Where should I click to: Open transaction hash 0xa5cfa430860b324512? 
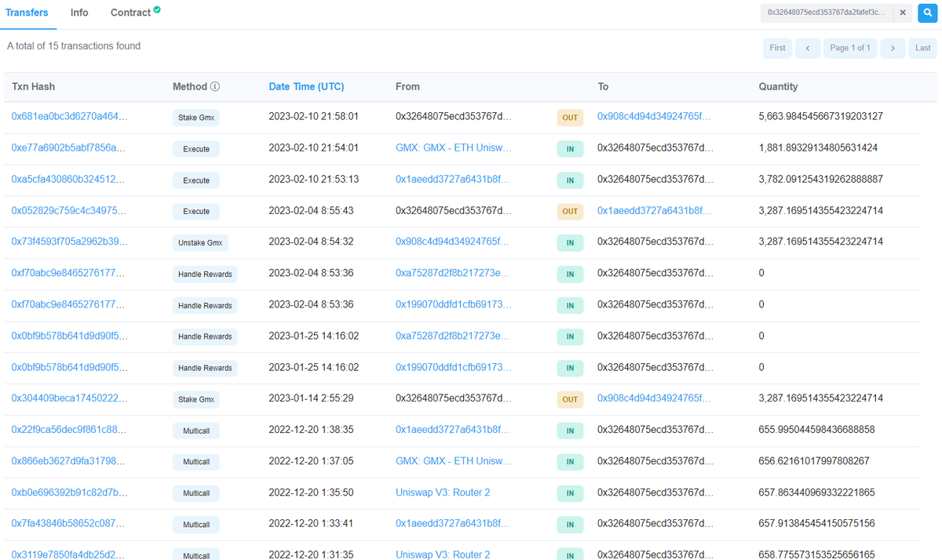click(x=68, y=180)
